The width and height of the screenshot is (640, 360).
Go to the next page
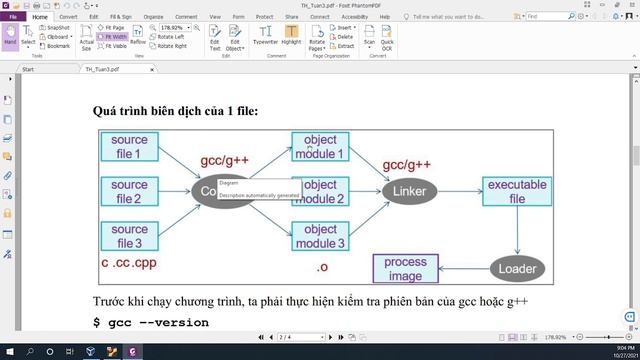(331, 337)
